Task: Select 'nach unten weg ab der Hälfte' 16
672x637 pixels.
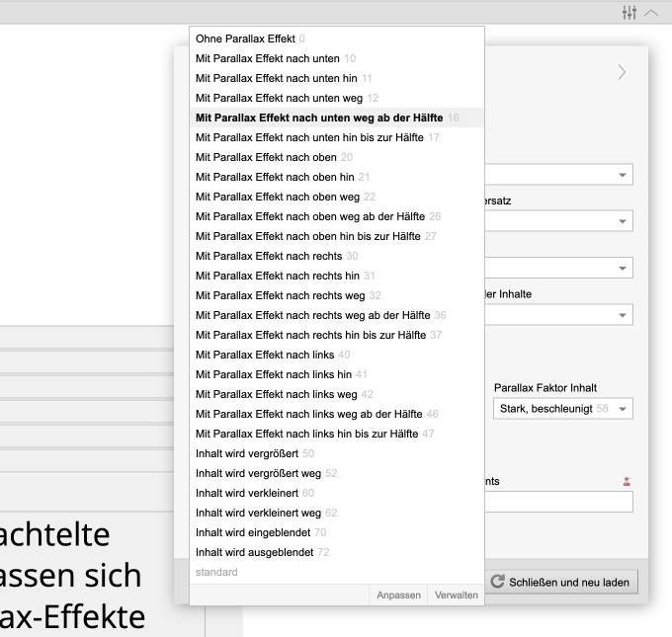Action: tap(337, 118)
